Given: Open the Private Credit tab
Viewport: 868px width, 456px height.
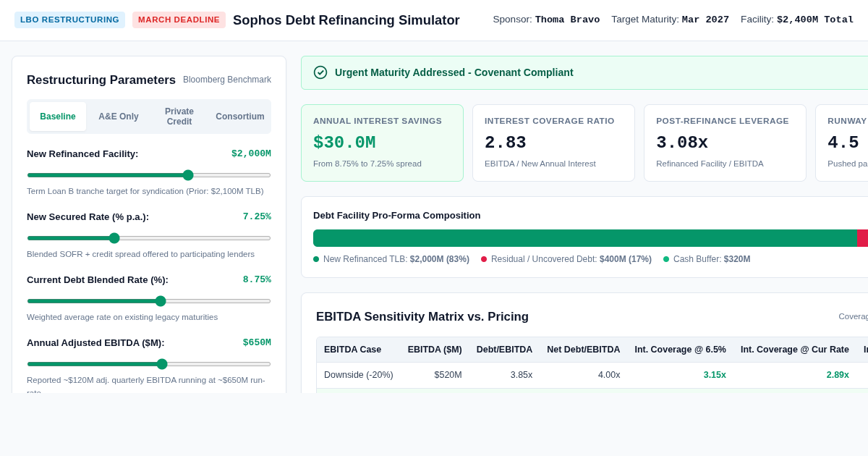Looking at the screenshot, I should click(179, 117).
